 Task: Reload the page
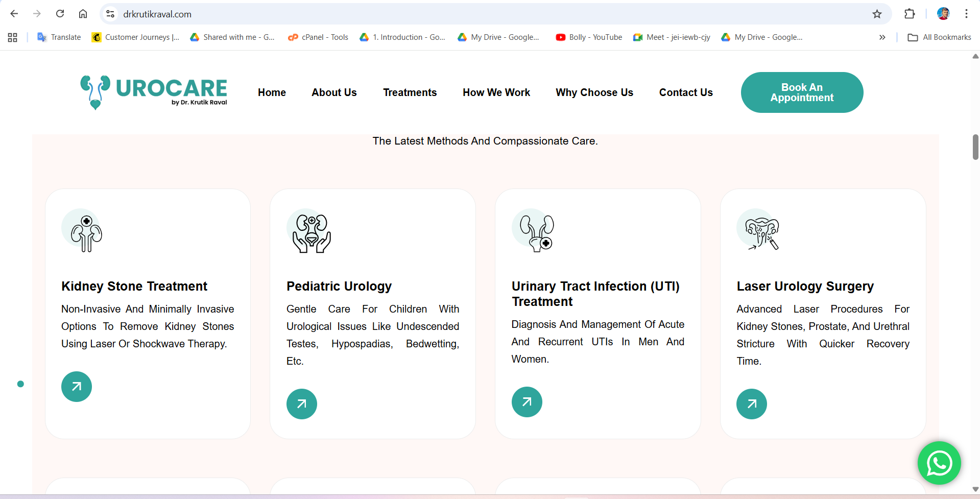click(x=60, y=14)
